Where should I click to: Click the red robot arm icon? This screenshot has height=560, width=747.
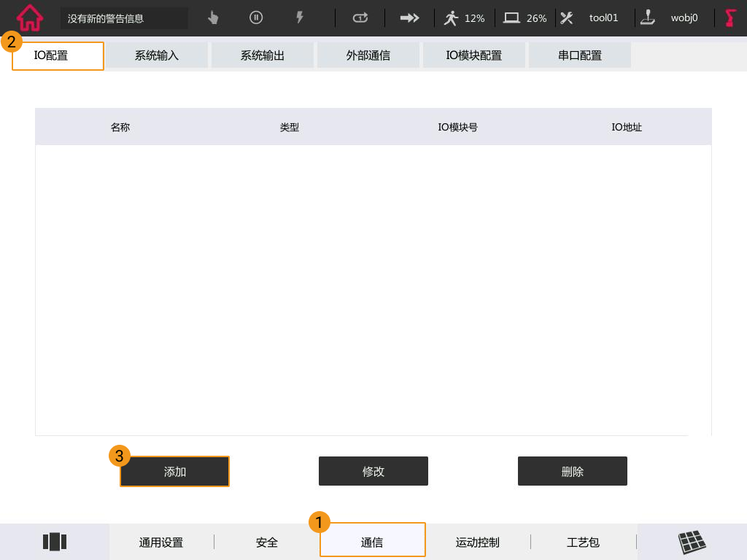730,18
